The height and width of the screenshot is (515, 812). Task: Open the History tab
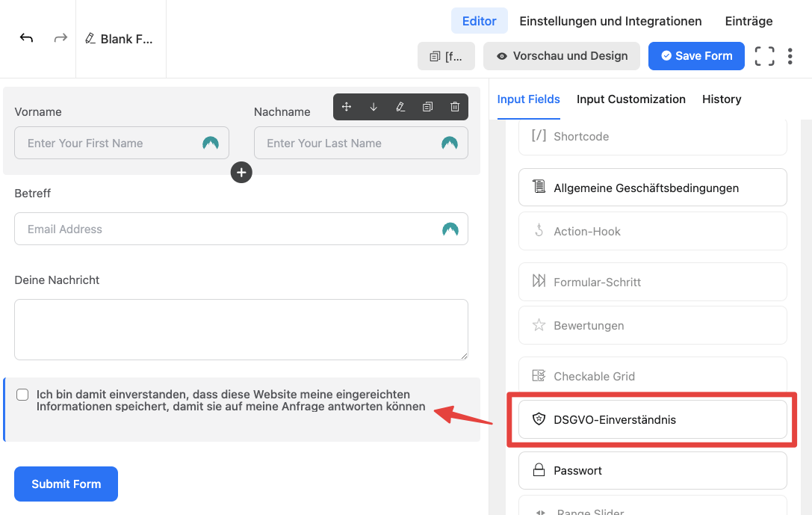pyautogui.click(x=721, y=99)
